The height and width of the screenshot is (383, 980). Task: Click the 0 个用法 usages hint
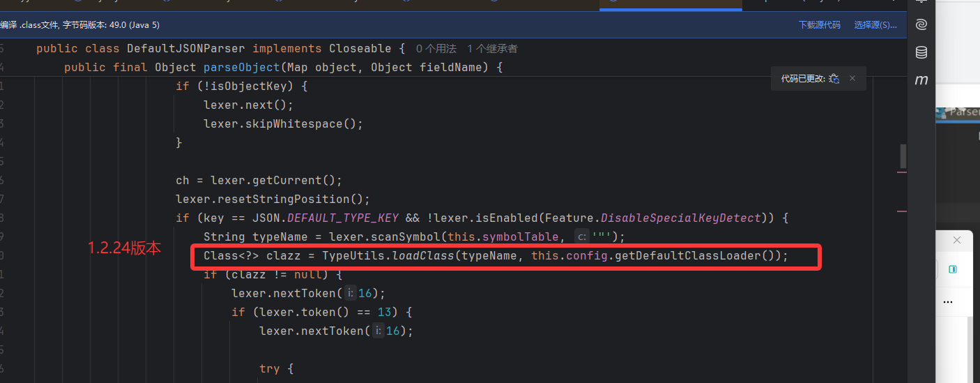point(436,49)
